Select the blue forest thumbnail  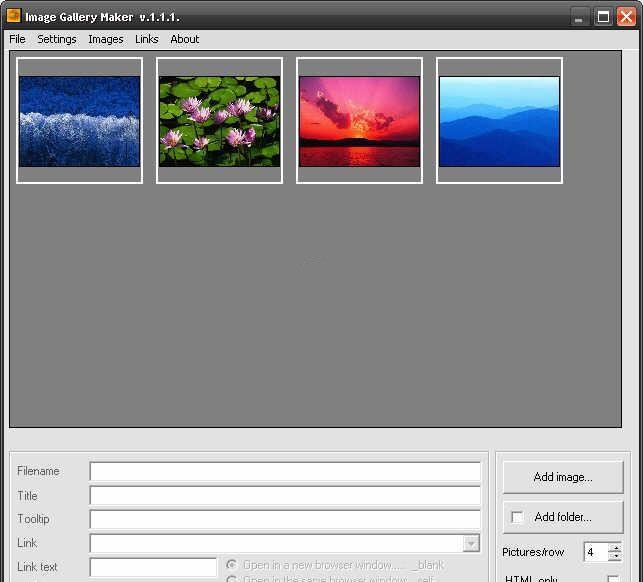[x=79, y=121]
